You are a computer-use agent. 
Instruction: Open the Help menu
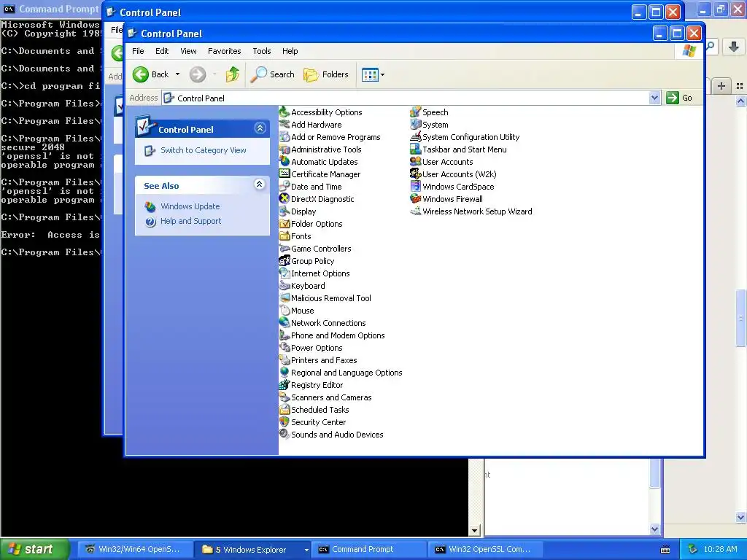pyautogui.click(x=290, y=51)
